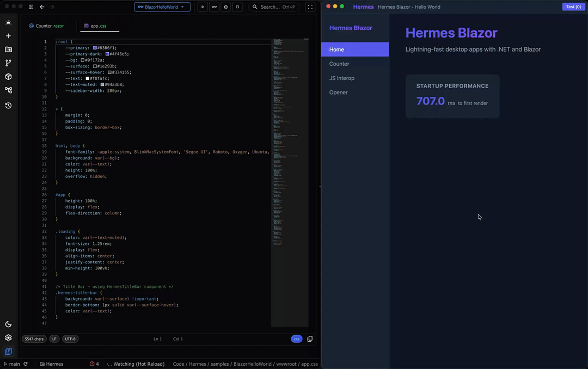Open JS Interop page in Hermes Blazor app

coord(355,78)
